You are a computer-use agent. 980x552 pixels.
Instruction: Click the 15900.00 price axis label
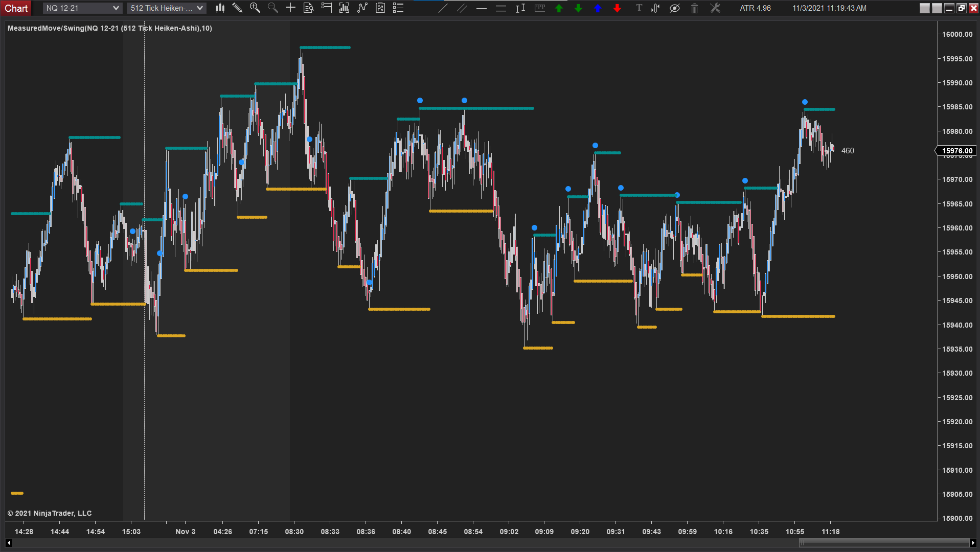(958, 518)
